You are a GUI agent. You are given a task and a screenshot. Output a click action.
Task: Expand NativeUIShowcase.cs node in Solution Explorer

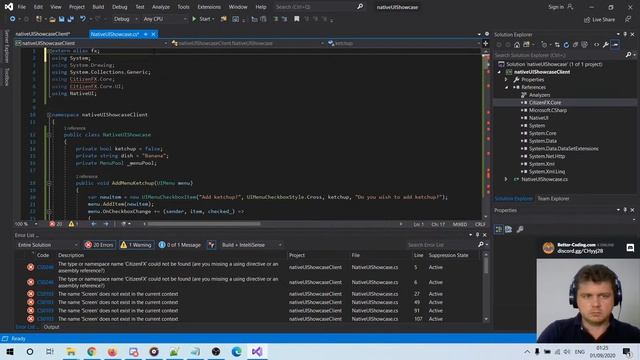[x=506, y=179]
